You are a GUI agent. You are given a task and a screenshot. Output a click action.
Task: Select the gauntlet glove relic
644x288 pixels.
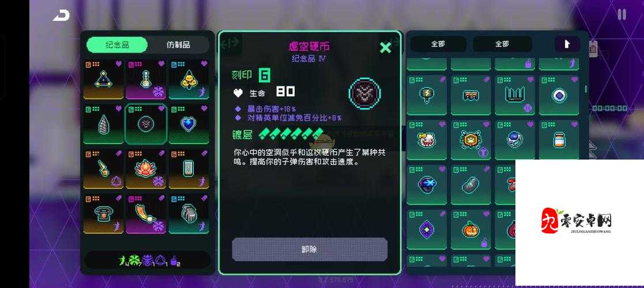[189, 214]
